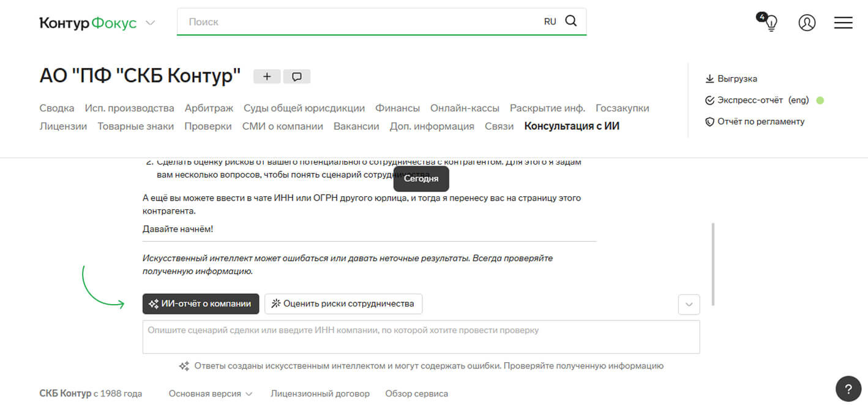Click the search magnifier icon
The image size is (868, 405).
(x=571, y=21)
